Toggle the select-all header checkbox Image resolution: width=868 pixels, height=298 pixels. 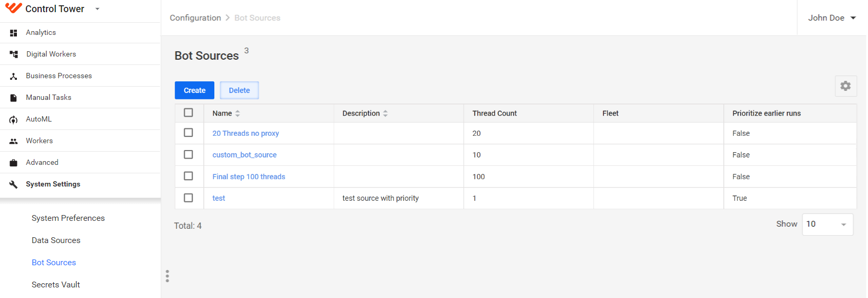(x=188, y=113)
